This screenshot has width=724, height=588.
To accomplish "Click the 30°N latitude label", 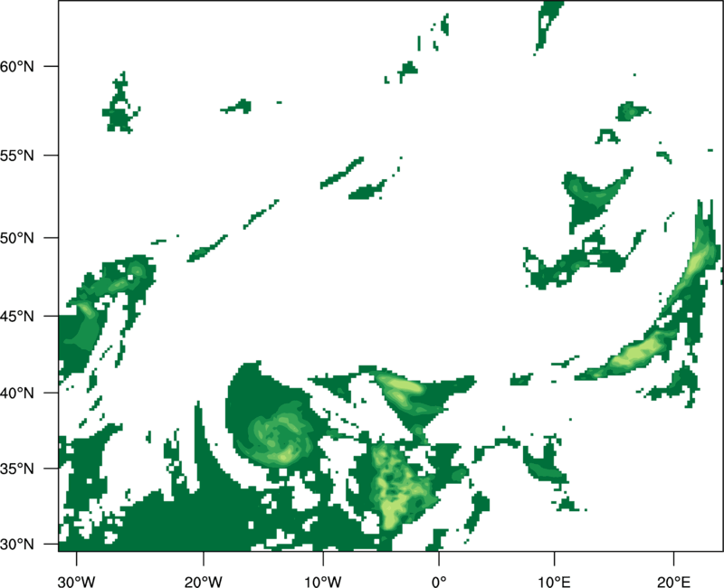I will pos(17,545).
